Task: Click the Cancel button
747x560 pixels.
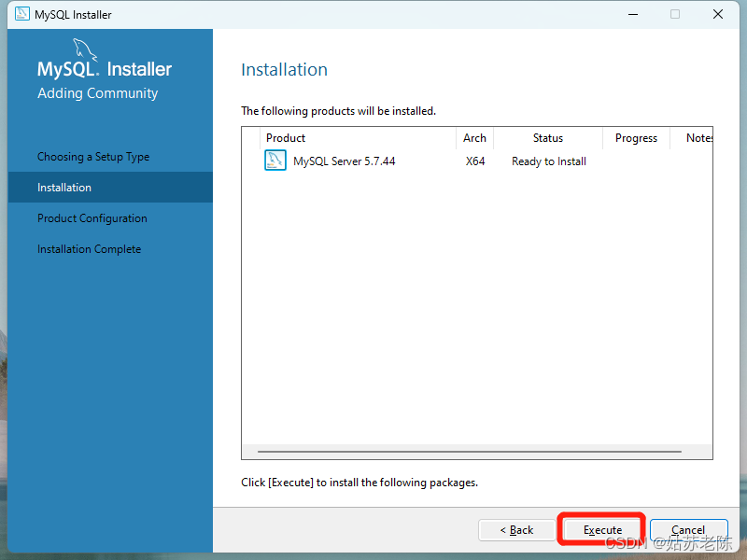Action: (688, 529)
